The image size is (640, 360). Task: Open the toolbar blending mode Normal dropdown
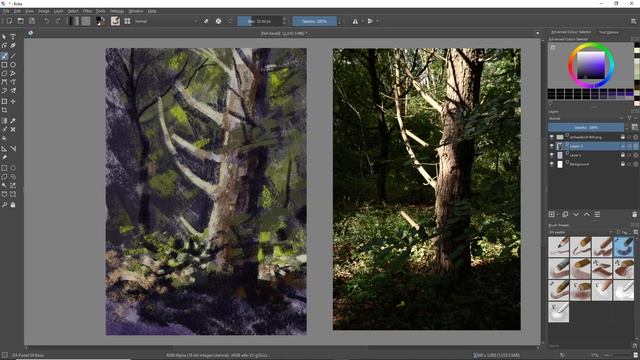166,21
